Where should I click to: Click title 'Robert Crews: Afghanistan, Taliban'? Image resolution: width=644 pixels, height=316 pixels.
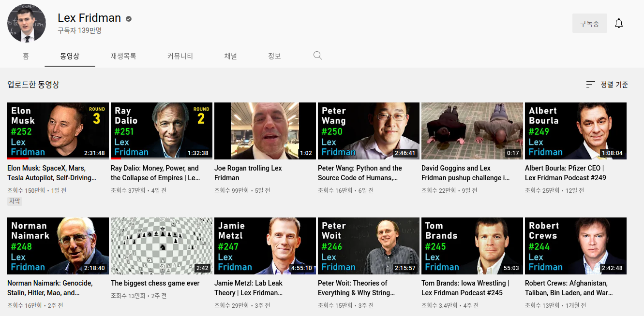click(569, 288)
